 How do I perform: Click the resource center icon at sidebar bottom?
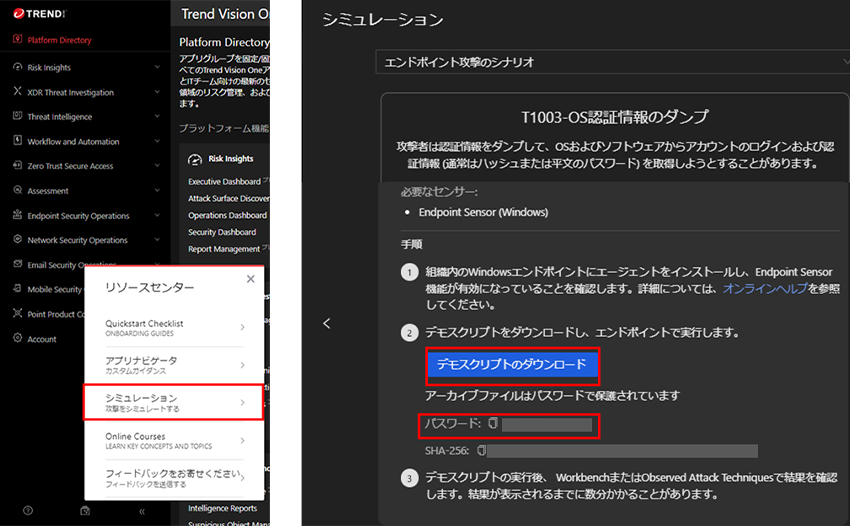(85, 511)
